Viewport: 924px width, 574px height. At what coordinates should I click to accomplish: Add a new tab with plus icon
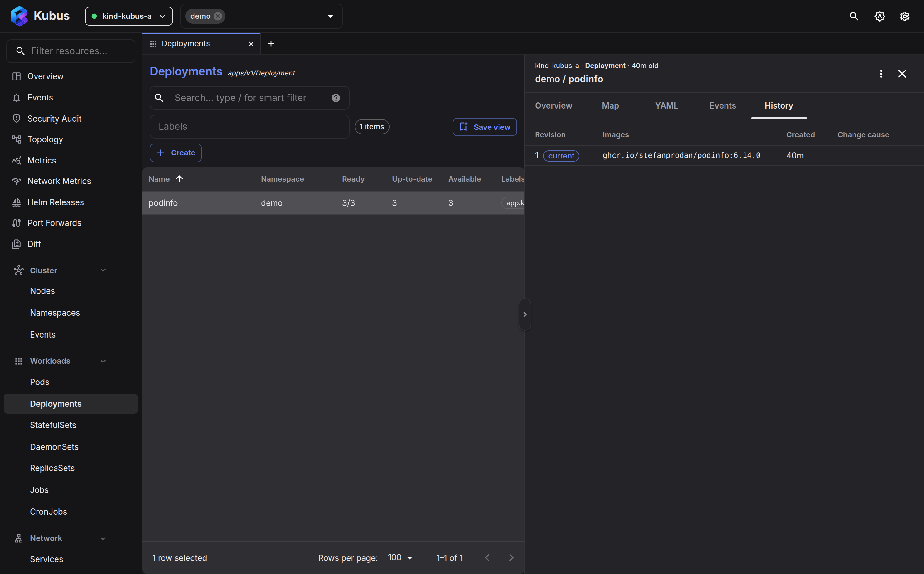tap(271, 44)
